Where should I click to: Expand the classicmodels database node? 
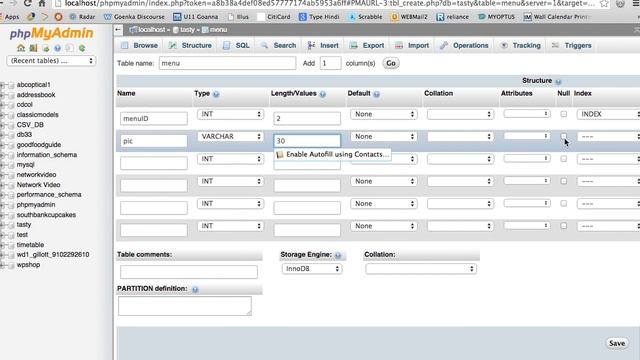[x=3, y=115]
